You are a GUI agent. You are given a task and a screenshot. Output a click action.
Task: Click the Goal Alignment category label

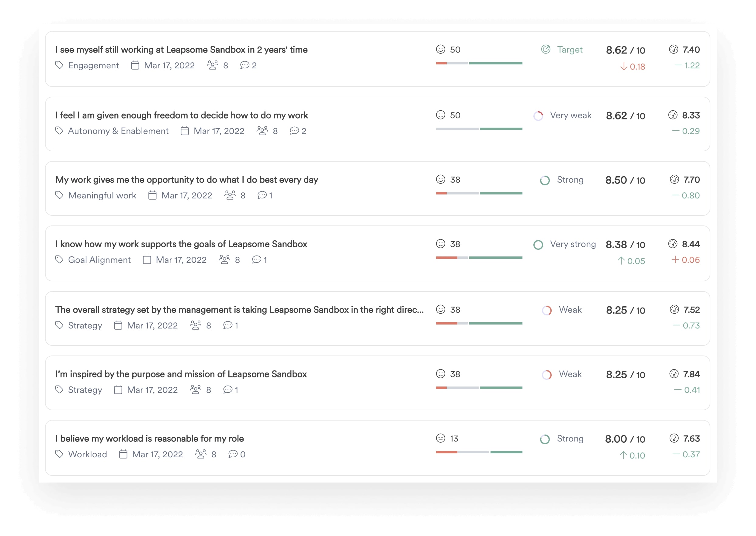99,260
